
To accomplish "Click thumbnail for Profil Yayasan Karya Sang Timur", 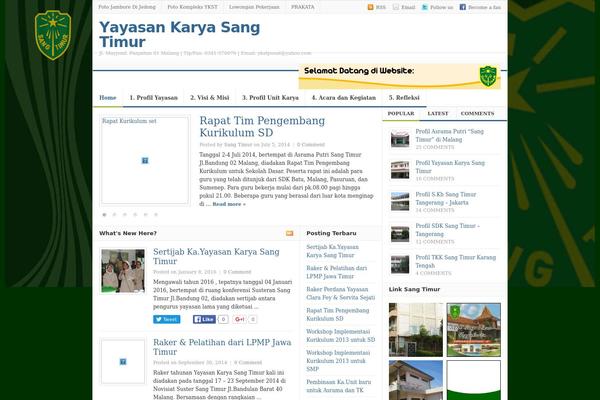I will point(400,170).
